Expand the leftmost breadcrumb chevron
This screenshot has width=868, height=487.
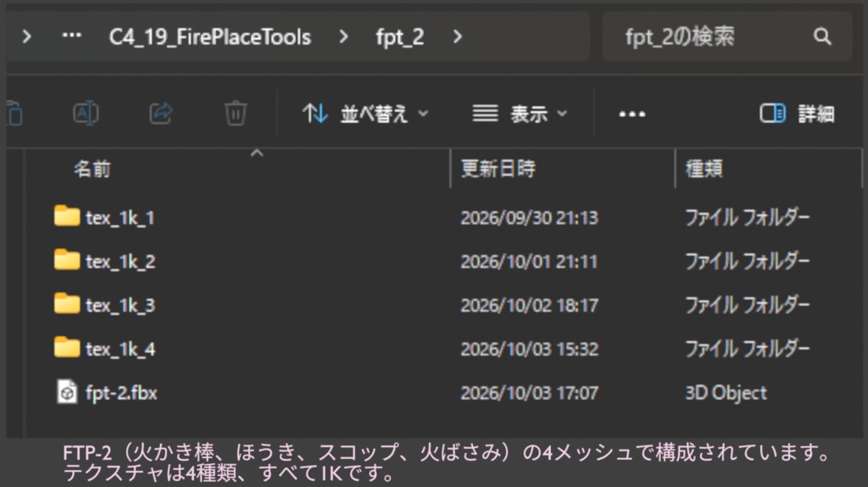(26, 36)
